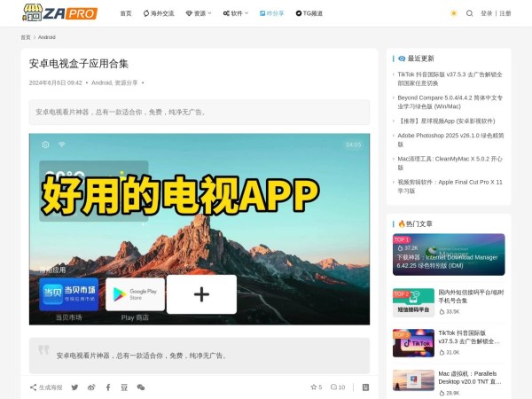The width and height of the screenshot is (532, 399).
Task: Share the article via WeChat icon
Action: (141, 387)
